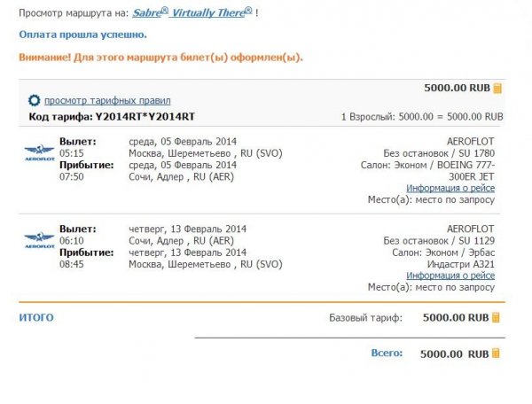
Task: Click the 05:15 departure time
Action: [71, 152]
